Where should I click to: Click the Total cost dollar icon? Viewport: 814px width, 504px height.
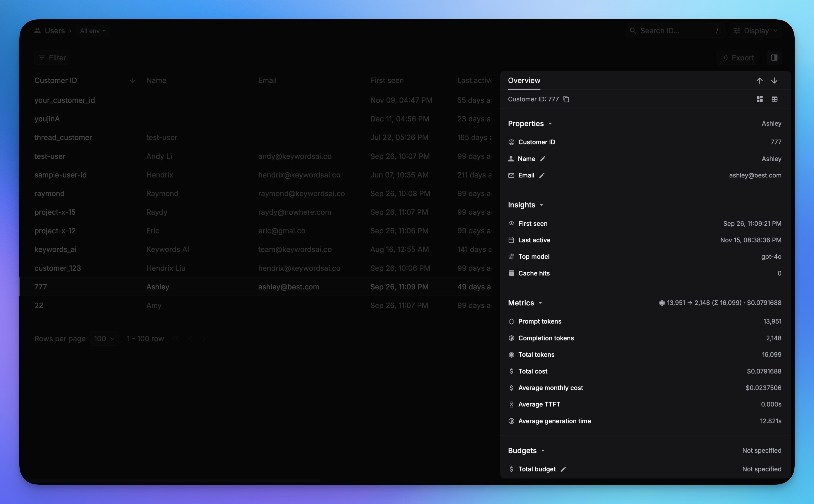511,371
